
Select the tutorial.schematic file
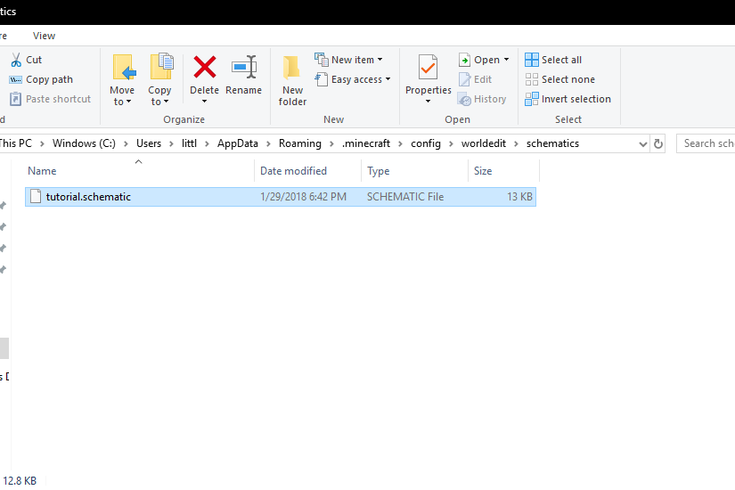pos(88,197)
